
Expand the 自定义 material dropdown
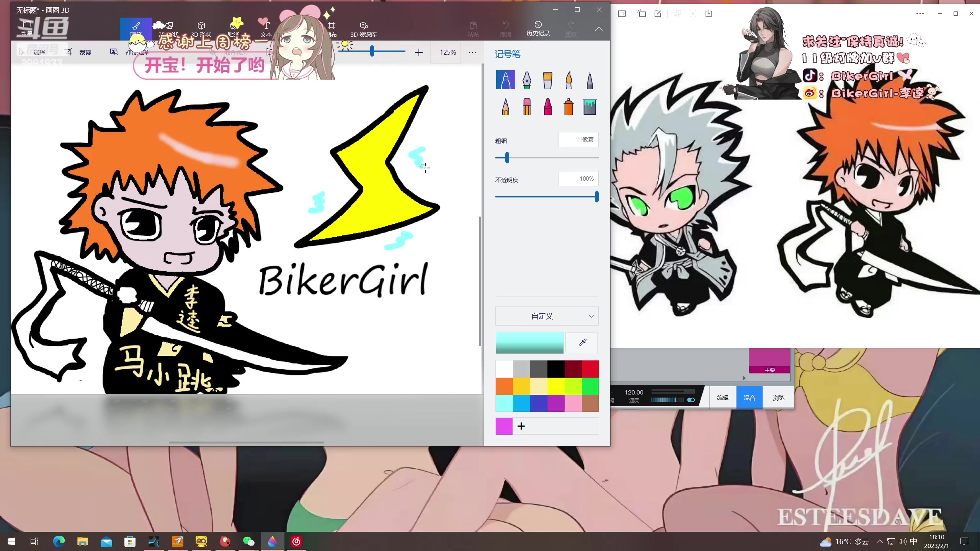pyautogui.click(x=547, y=316)
